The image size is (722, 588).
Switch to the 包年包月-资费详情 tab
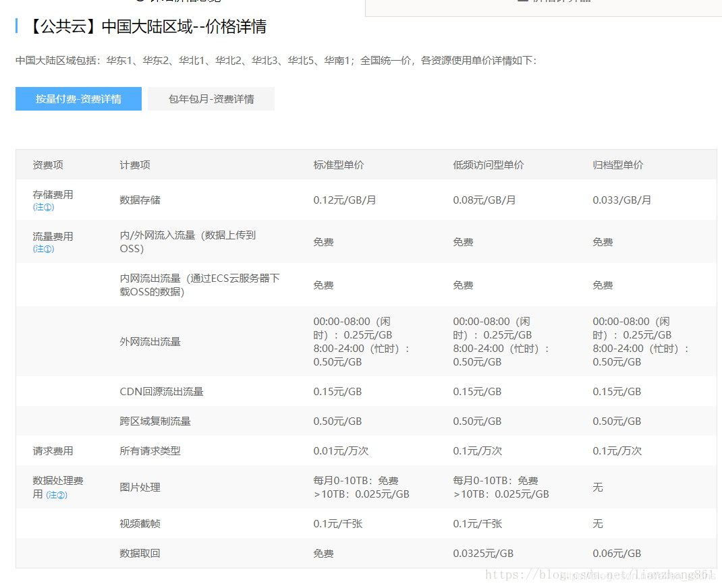pos(211,98)
